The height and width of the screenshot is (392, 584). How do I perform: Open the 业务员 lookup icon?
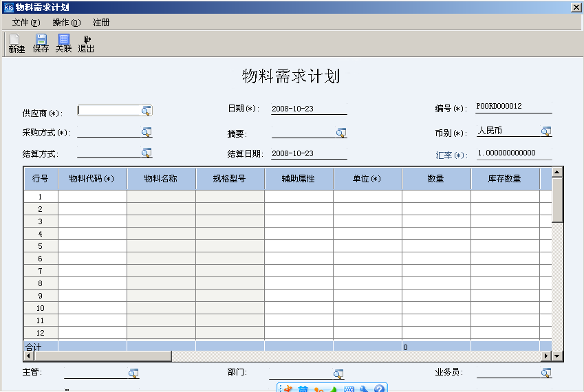coord(546,373)
